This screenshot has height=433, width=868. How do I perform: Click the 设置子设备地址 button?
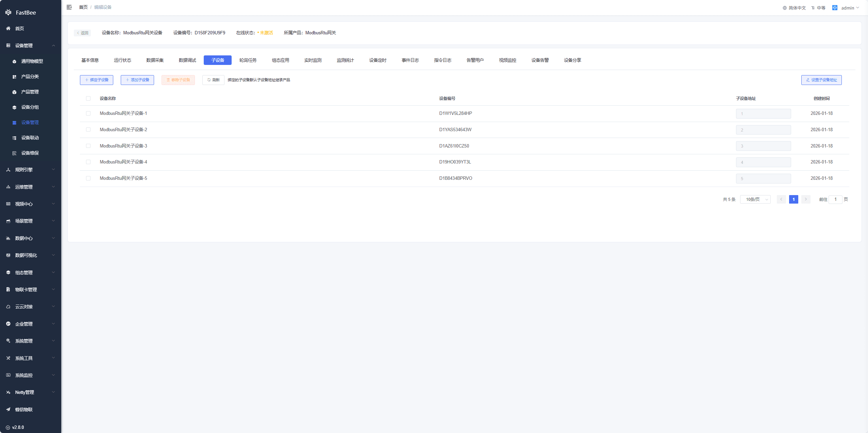pyautogui.click(x=821, y=80)
